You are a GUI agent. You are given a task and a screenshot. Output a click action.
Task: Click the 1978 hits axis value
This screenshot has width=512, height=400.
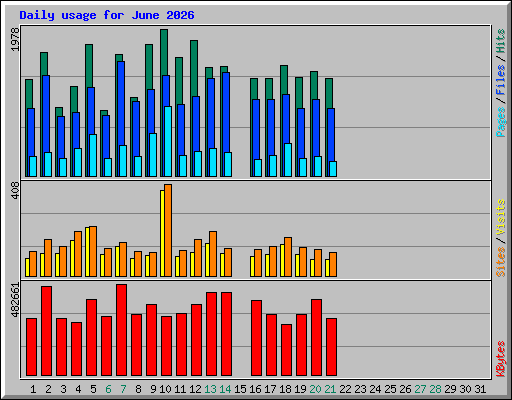coord(16,39)
